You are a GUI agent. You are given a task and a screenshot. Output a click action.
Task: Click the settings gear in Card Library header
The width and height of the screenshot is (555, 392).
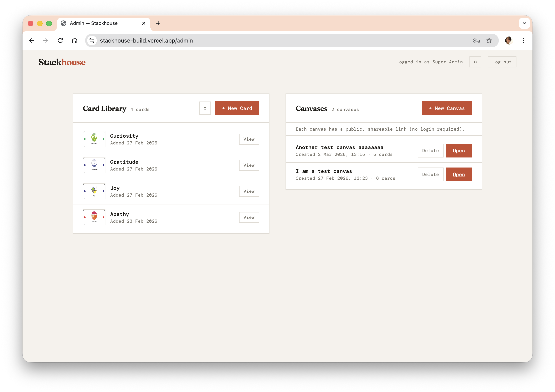pyautogui.click(x=205, y=108)
